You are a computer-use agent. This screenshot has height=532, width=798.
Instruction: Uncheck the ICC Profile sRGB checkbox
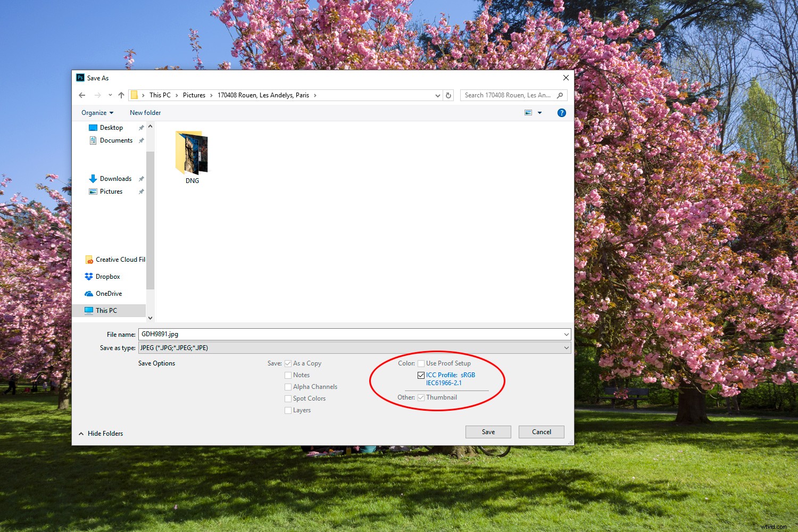[421, 375]
